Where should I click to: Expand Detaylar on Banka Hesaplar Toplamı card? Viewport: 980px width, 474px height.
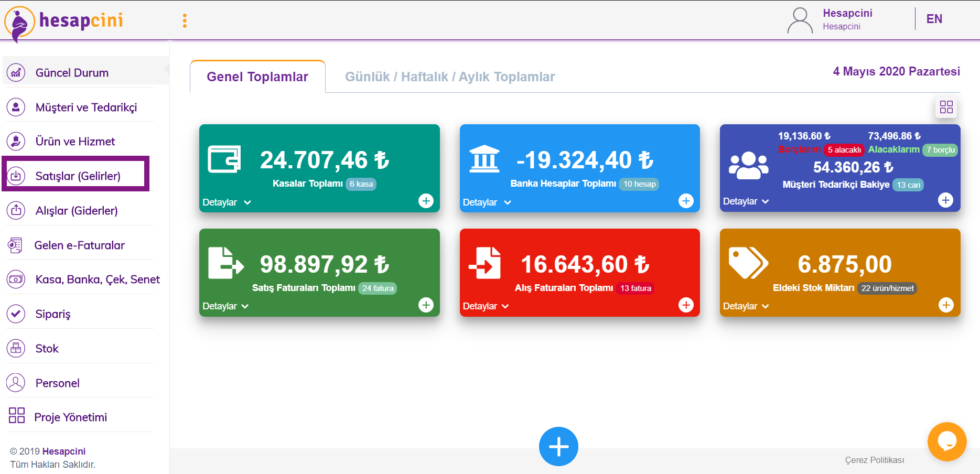(x=487, y=202)
